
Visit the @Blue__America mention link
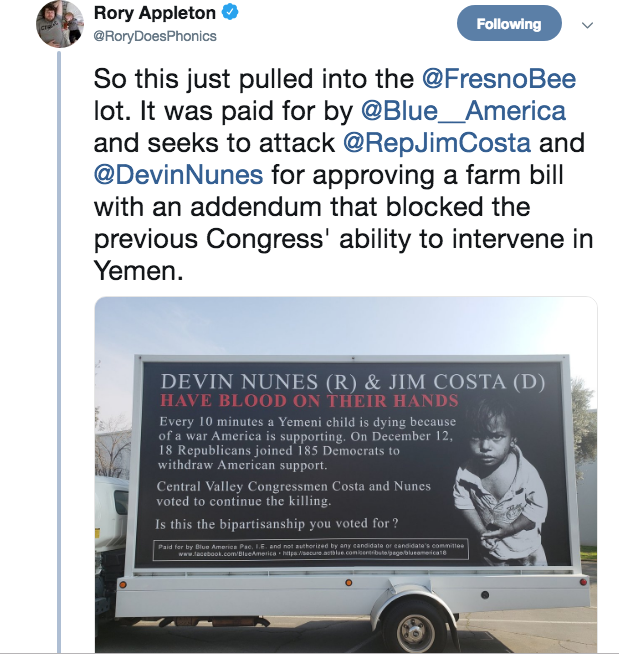coord(471,111)
